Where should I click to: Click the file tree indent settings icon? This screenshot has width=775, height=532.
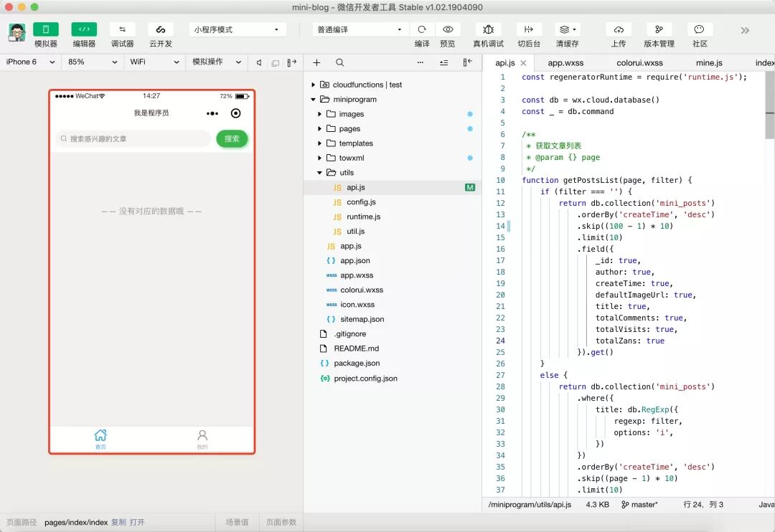pos(444,62)
